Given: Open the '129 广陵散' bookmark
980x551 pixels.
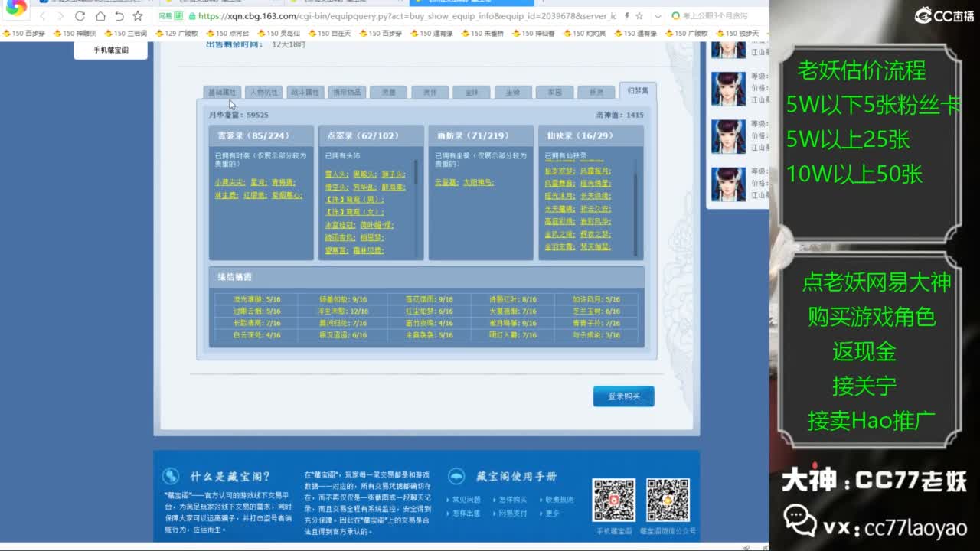Looking at the screenshot, I should coord(176,34).
